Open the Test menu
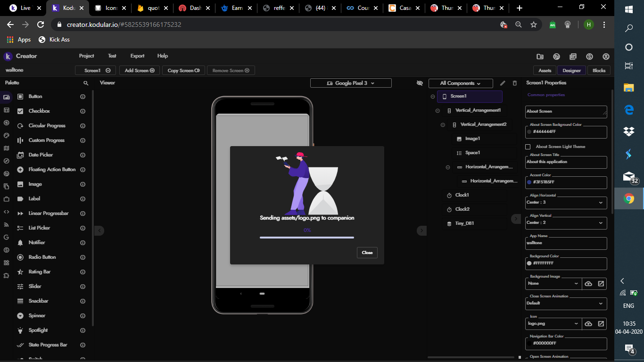 pyautogui.click(x=112, y=56)
